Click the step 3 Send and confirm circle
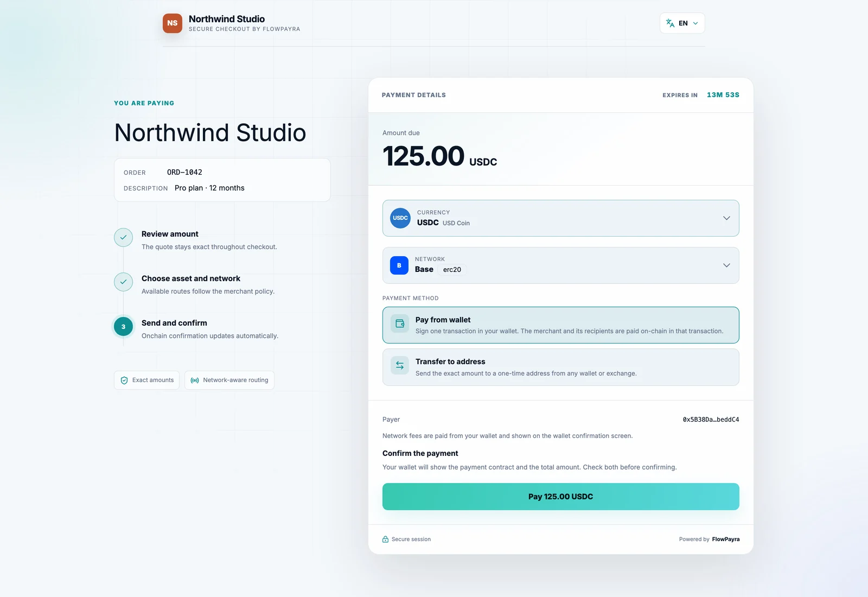 pos(123,327)
